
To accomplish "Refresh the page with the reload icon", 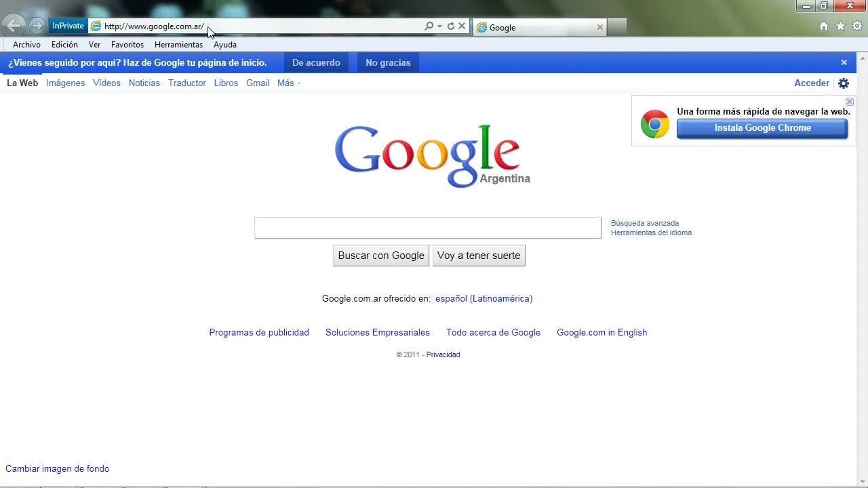I will click(450, 26).
